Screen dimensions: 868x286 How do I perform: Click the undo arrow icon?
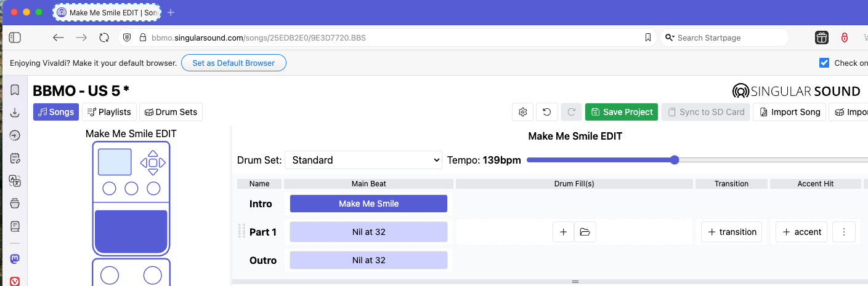click(x=547, y=112)
